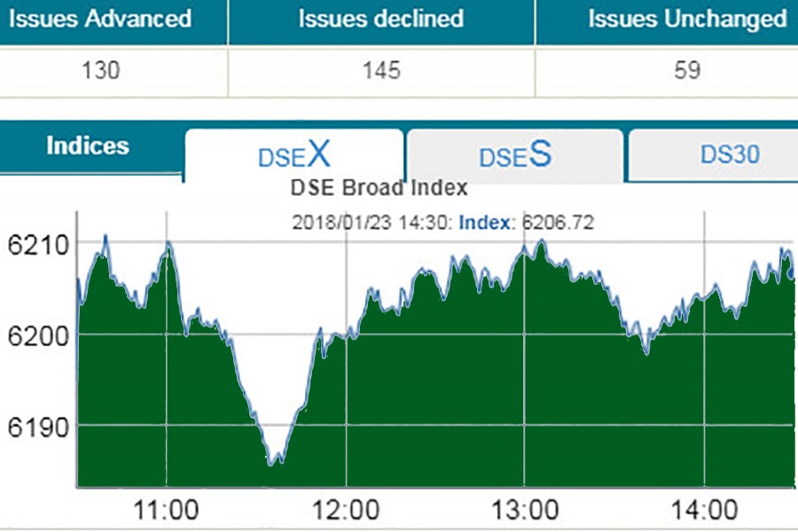The image size is (798, 532).
Task: Select the DS30 tab
Action: [x=729, y=154]
